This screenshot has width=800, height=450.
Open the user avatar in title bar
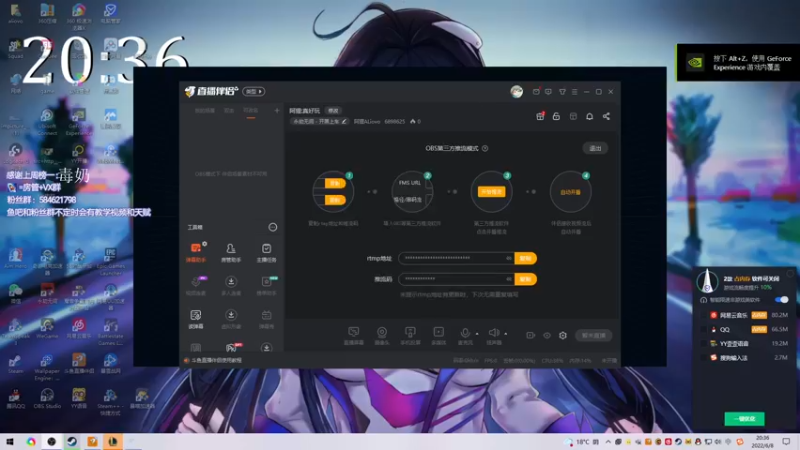pyautogui.click(x=516, y=92)
